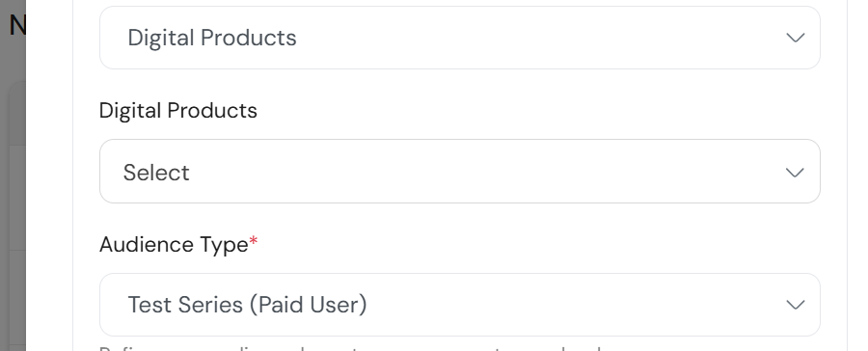Click the chevron beside Test Series (Paid User)
This screenshot has height=351, width=868.
(795, 305)
